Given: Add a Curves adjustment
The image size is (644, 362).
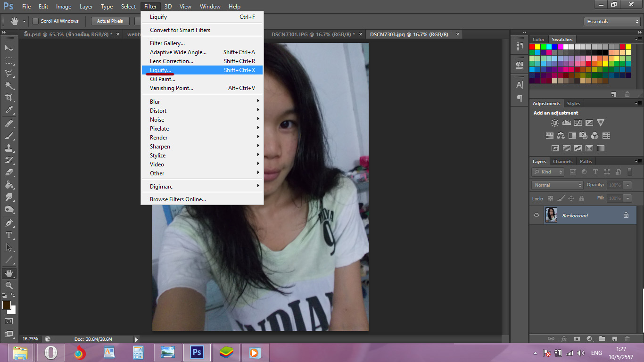Looking at the screenshot, I should click(578, 123).
